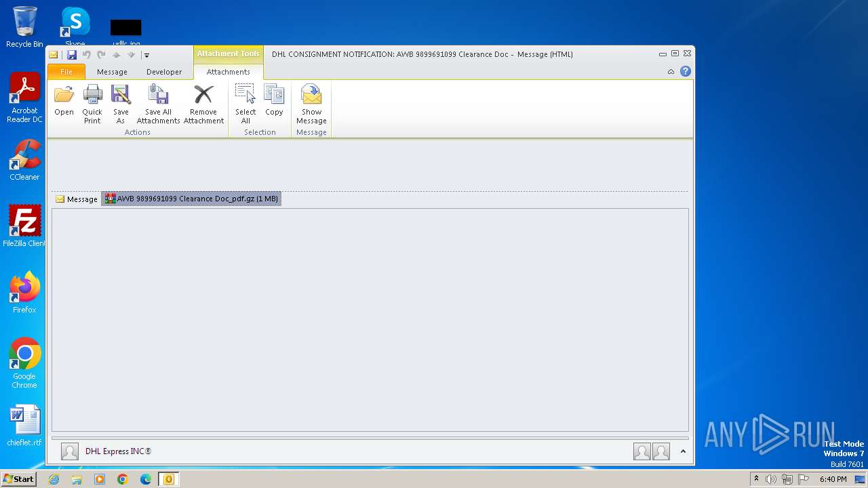Restore down the Outlook message window
The height and width of the screenshot is (488, 868).
tap(675, 54)
